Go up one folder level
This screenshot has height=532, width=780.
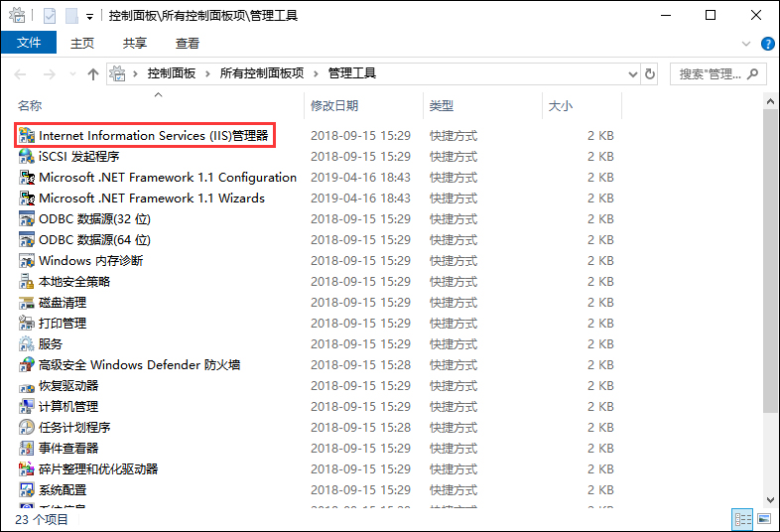93,74
